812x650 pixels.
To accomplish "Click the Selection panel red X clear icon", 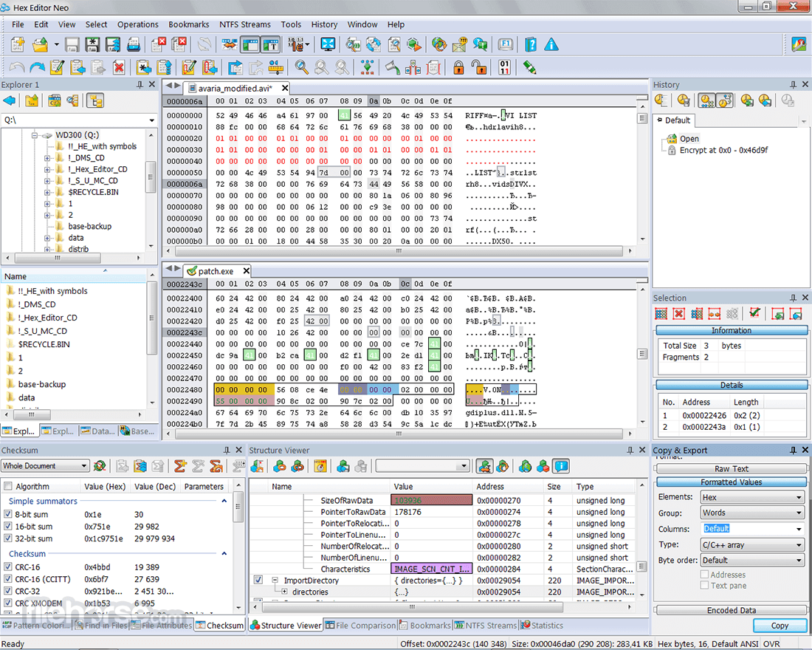I will point(679,314).
